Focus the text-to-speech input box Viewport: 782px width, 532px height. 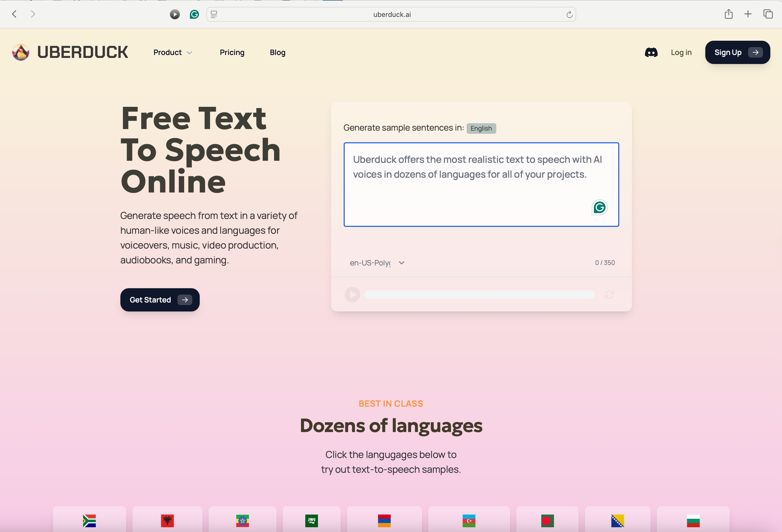tap(481, 185)
